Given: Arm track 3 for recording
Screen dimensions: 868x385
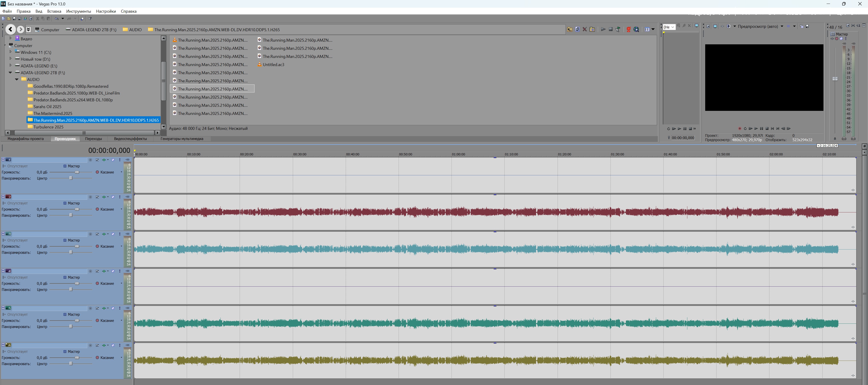Looking at the screenshot, I should 90,234.
